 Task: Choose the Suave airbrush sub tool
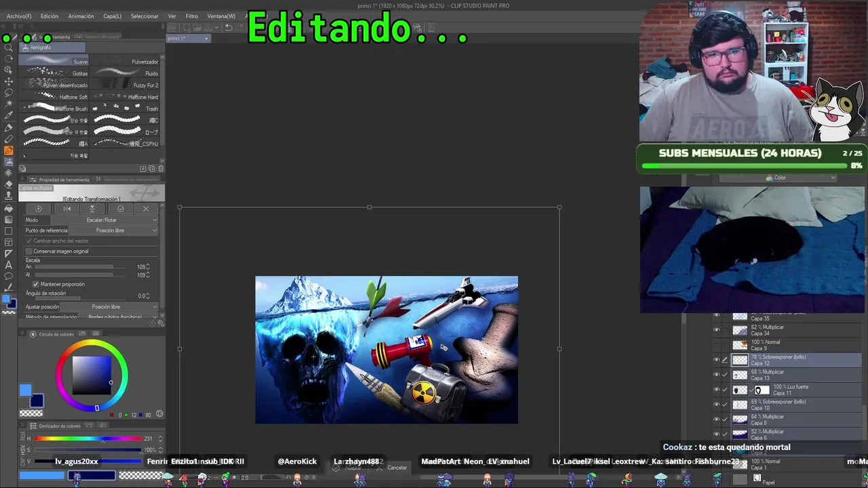(54, 62)
